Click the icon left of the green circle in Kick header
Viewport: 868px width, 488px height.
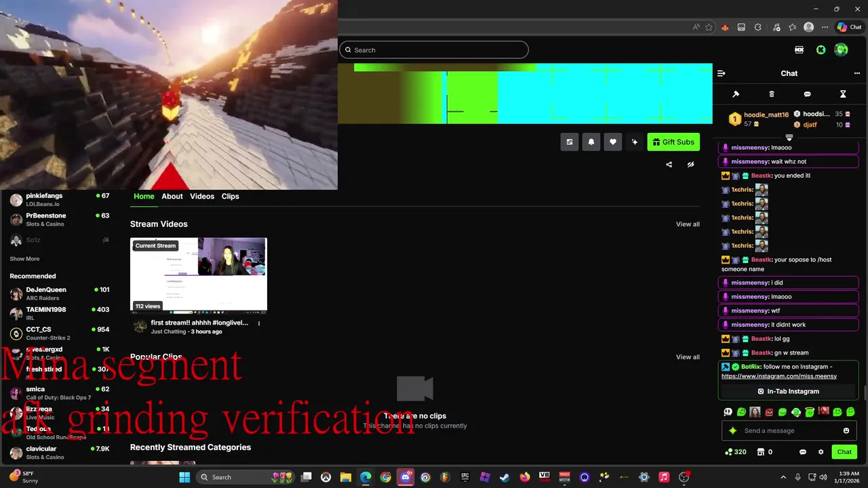click(x=799, y=49)
